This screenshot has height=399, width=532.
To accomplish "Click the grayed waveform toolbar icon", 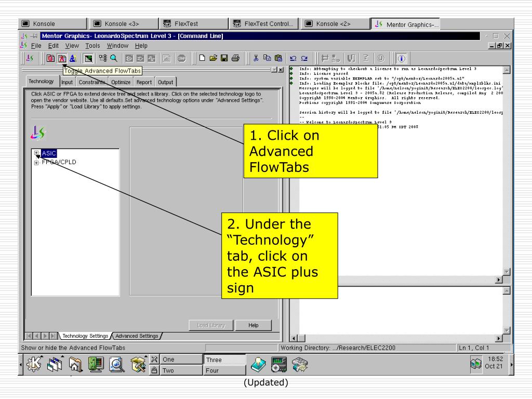I will [x=151, y=58].
